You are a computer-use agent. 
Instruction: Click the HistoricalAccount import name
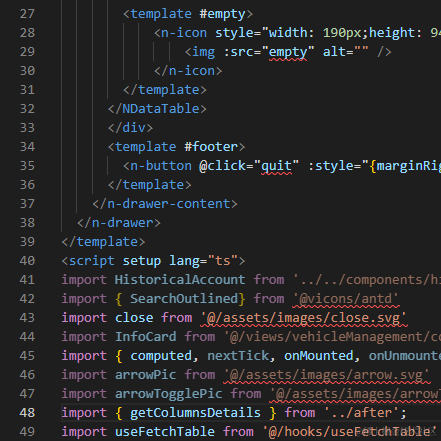(180, 280)
